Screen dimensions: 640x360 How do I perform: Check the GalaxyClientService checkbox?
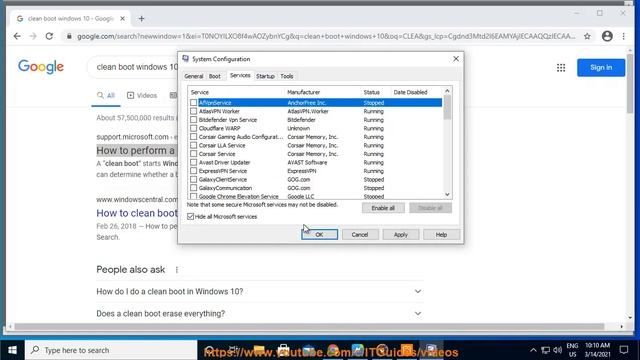[193, 180]
